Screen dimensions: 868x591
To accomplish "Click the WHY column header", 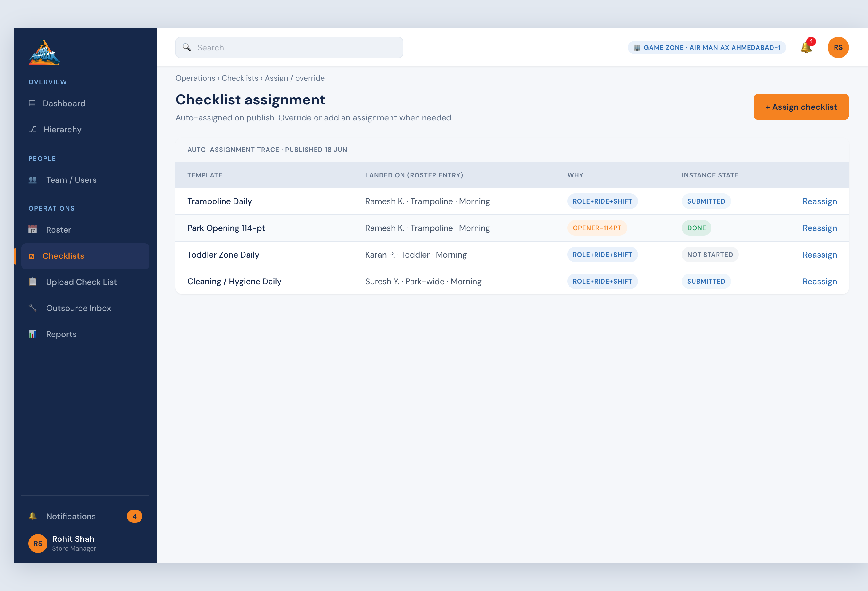I will click(575, 175).
